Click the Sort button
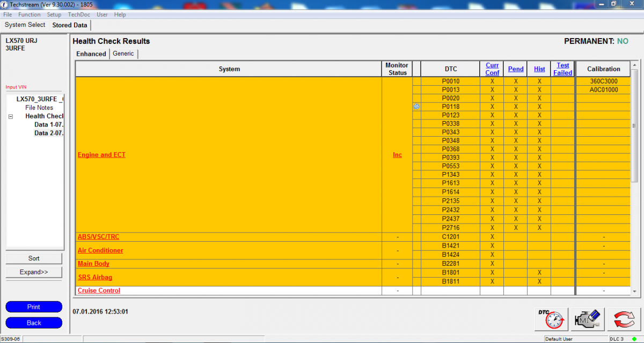Image resolution: width=644 pixels, height=343 pixels. tap(34, 258)
